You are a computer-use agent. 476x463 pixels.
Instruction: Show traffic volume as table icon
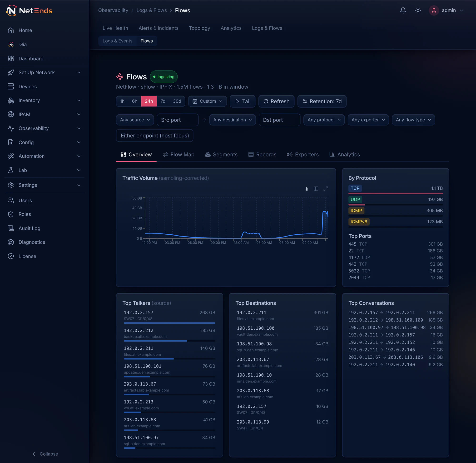tap(316, 189)
